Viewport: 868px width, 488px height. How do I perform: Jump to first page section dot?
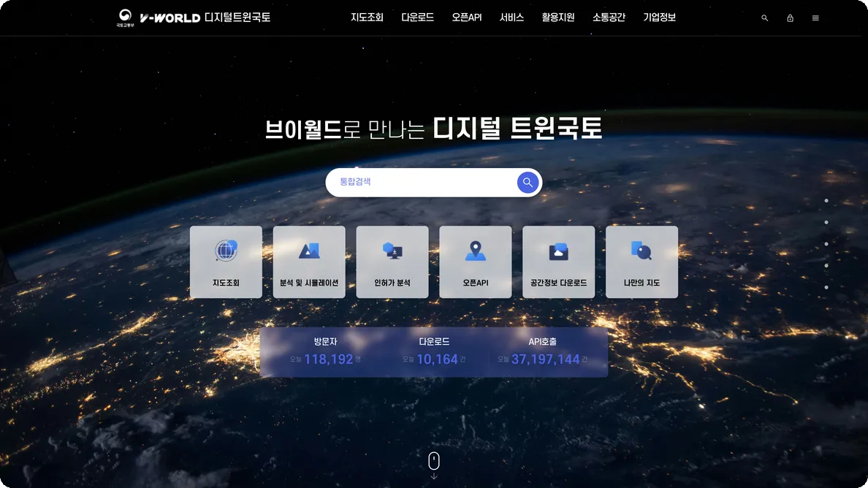(826, 201)
